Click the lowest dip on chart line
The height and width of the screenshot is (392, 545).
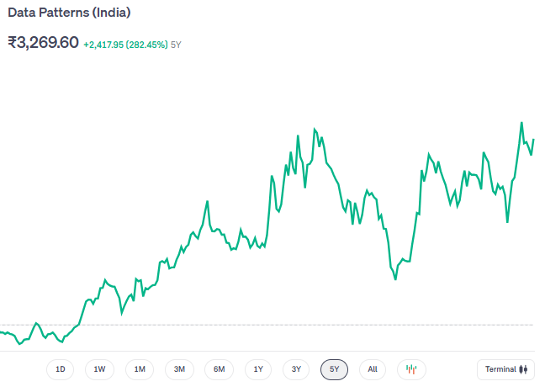pos(19,344)
